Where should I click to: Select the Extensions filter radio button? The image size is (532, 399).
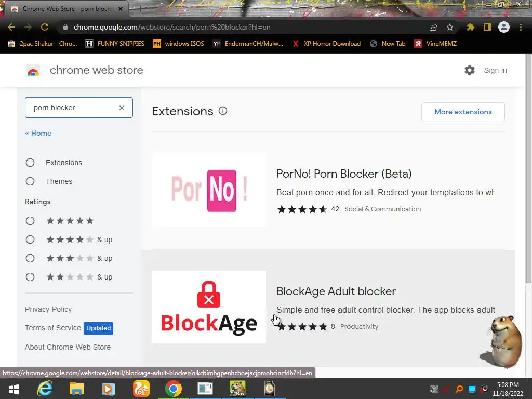coord(30,163)
